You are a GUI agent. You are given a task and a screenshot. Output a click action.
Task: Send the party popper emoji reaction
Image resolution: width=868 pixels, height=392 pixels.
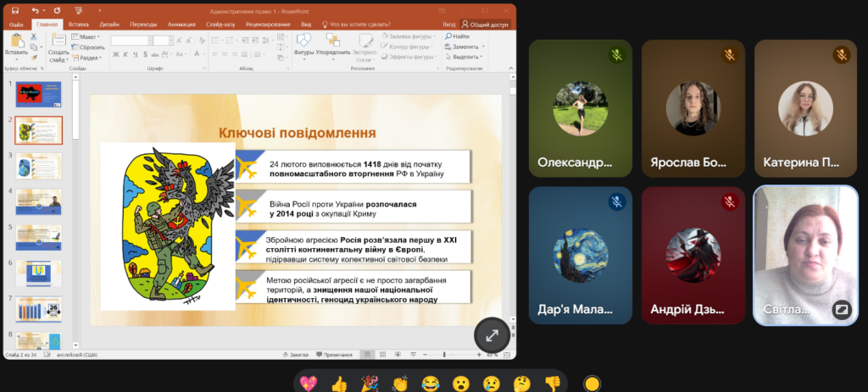click(370, 384)
